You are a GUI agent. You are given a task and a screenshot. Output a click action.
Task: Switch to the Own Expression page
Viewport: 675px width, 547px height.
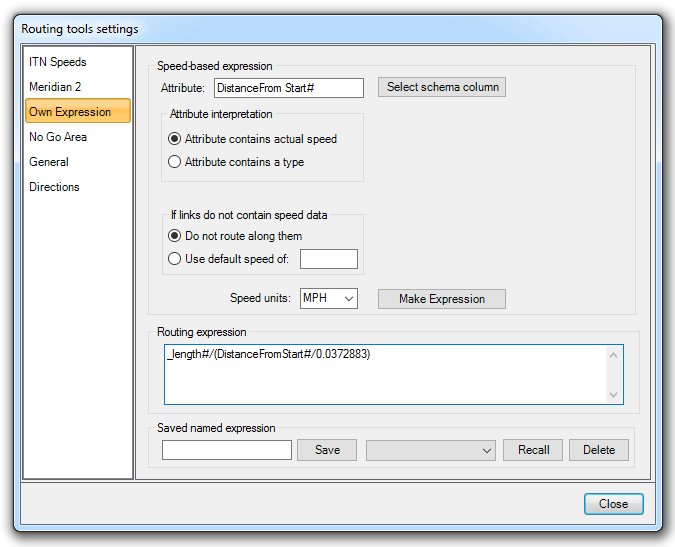point(70,112)
